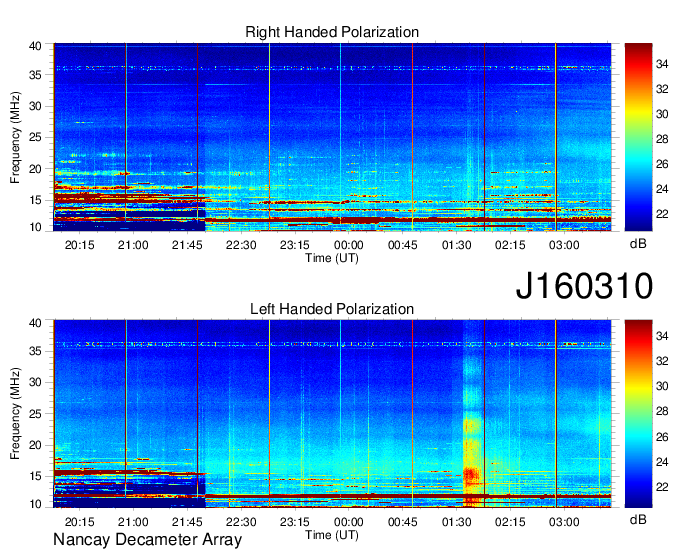
Task: Click the Left Handed panel colorbar
Action: (x=638, y=414)
